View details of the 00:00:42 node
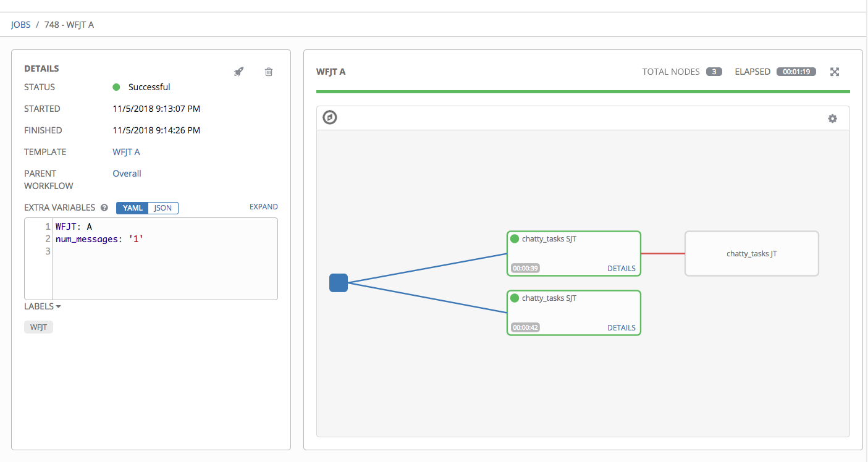This screenshot has height=462, width=868. (x=622, y=328)
